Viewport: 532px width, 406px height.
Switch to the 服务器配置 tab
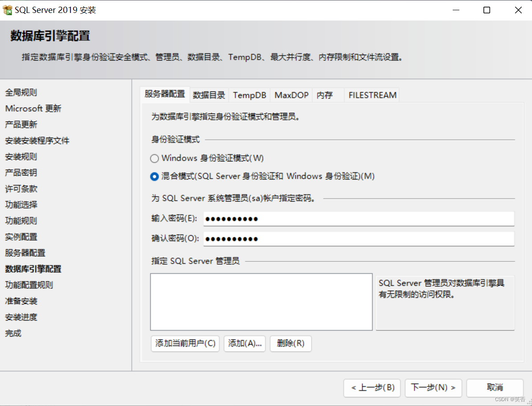pyautogui.click(x=164, y=94)
